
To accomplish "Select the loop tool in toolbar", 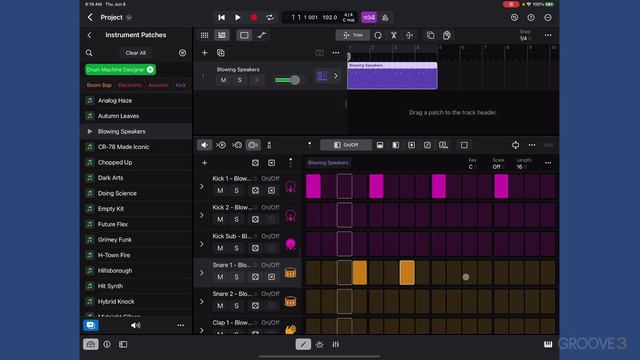I will click(x=378, y=35).
